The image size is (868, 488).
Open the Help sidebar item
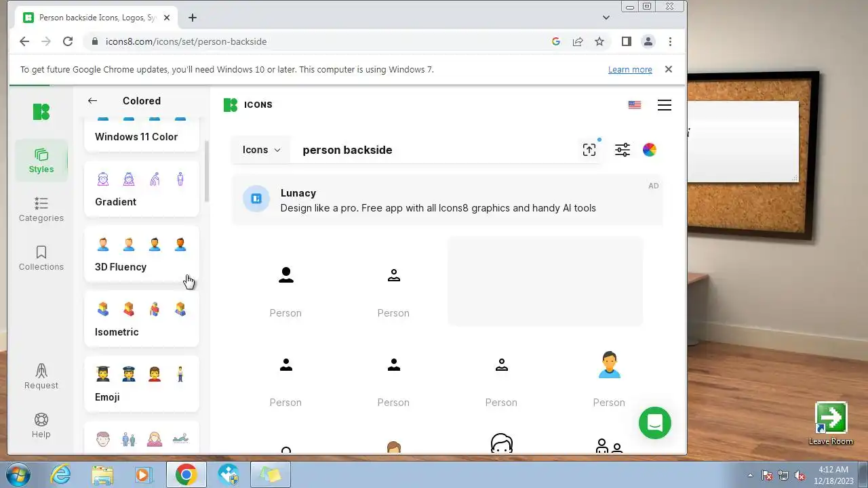(x=41, y=426)
